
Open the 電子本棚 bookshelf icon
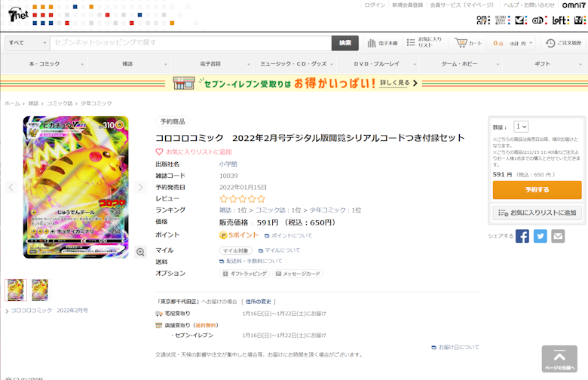pos(372,43)
